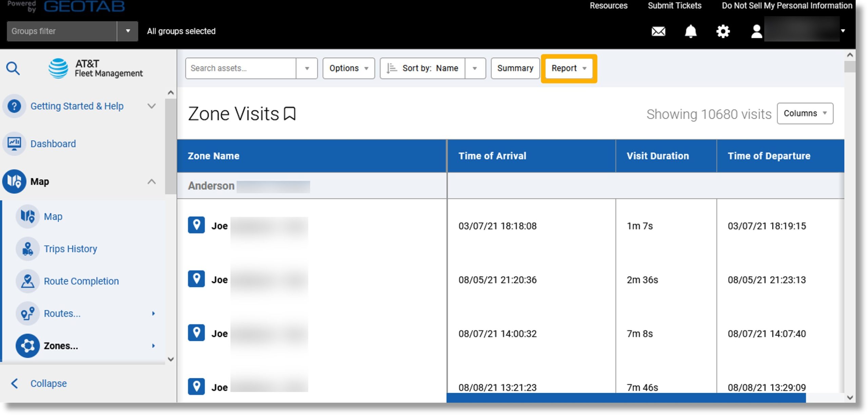Click Sort by: Name button

(423, 68)
